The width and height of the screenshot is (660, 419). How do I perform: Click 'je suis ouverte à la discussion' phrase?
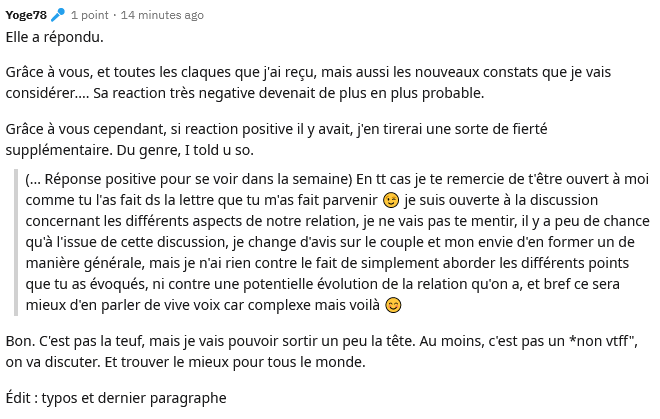coord(501,200)
